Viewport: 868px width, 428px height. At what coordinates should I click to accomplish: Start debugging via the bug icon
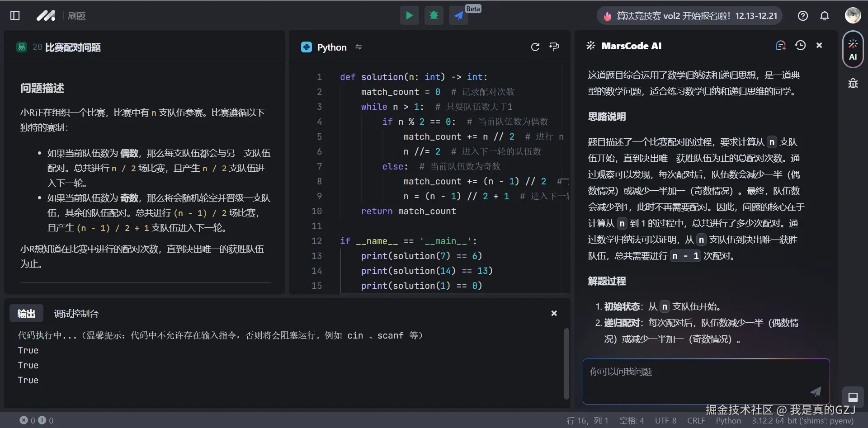pos(434,15)
